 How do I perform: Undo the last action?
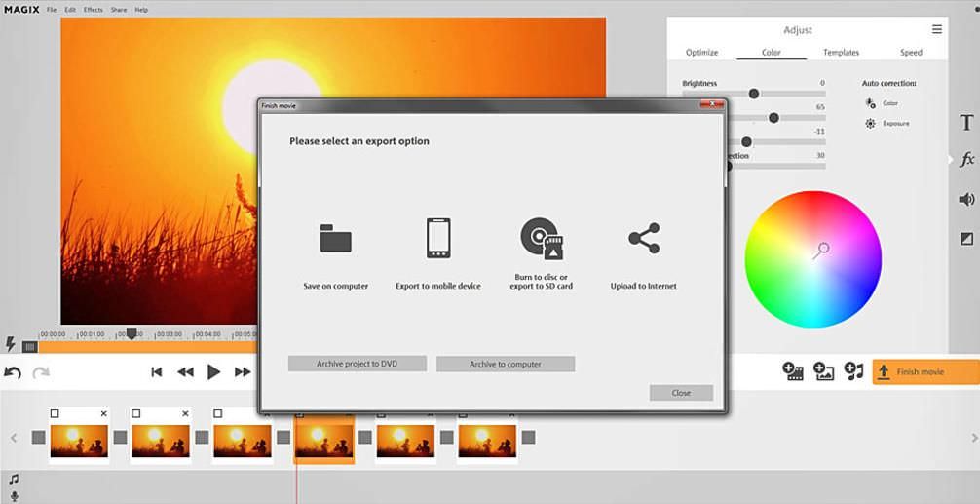[x=13, y=372]
